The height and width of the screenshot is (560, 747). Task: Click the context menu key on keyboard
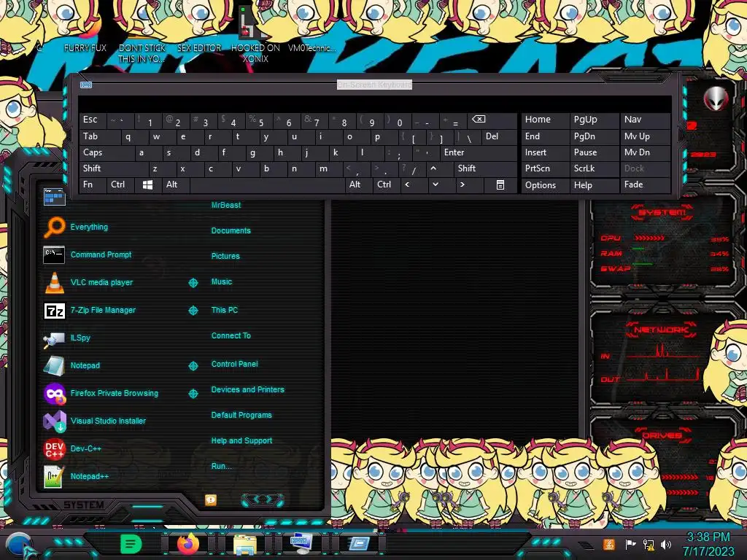click(x=500, y=184)
